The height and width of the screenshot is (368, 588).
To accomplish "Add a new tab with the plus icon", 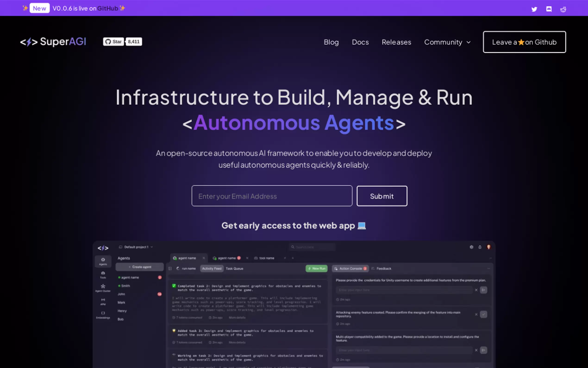I will 293,258.
